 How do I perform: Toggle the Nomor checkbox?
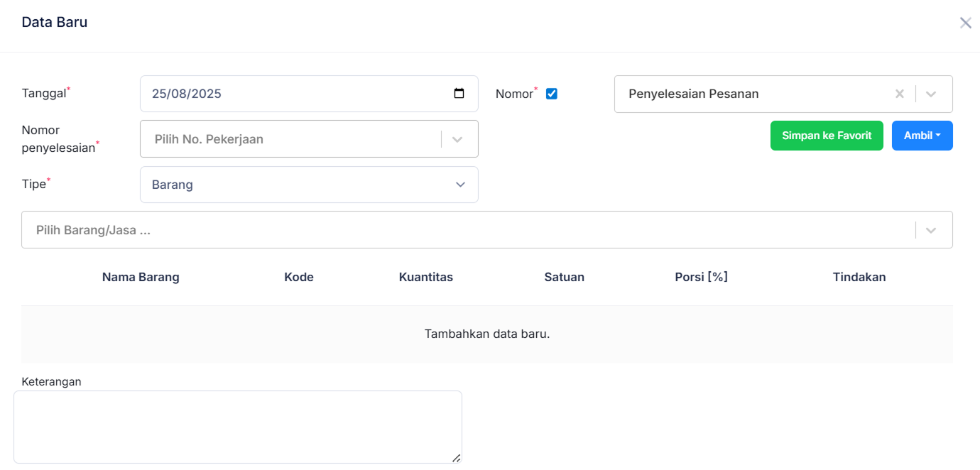(x=551, y=94)
